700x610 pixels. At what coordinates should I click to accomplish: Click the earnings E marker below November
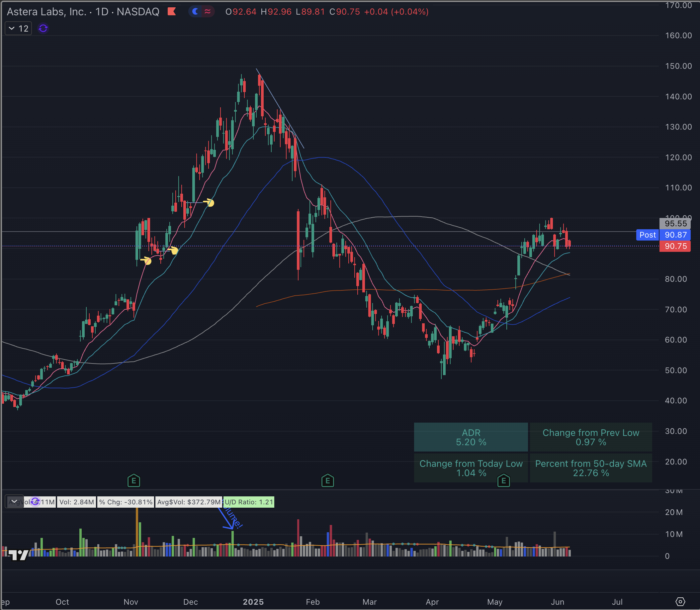(x=134, y=481)
